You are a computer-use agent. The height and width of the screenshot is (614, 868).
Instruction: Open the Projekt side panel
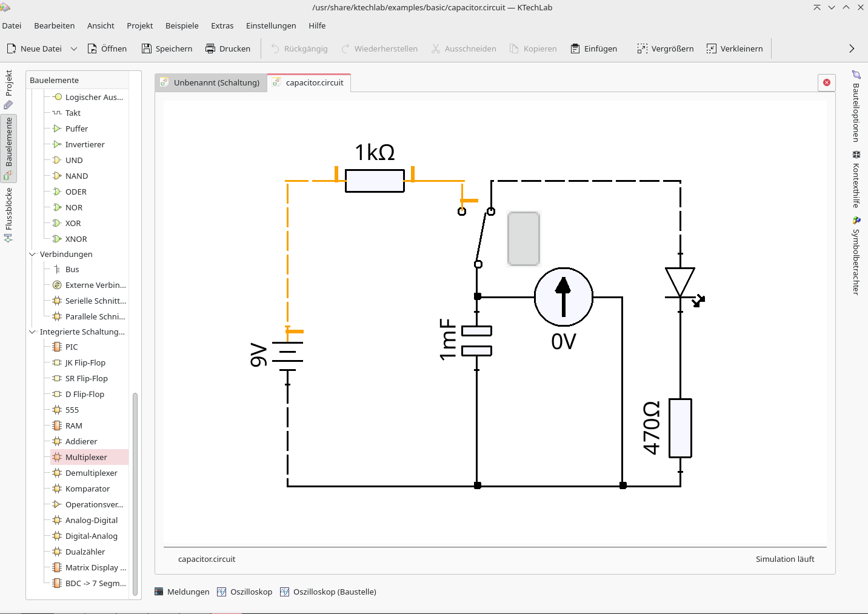tap(8, 89)
